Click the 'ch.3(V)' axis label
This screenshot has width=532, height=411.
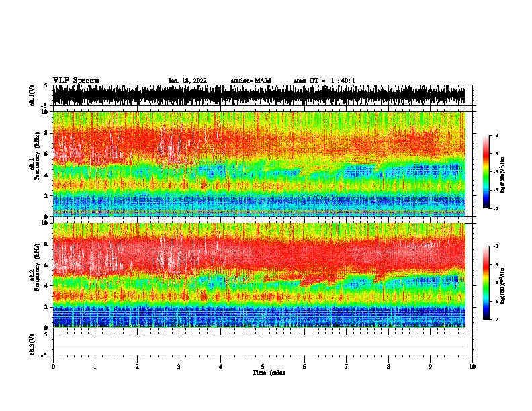(x=32, y=345)
